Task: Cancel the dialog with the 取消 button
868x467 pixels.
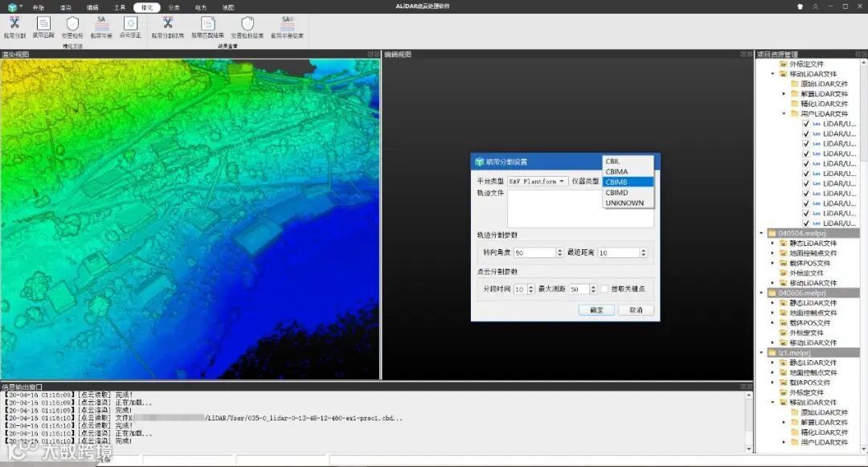Action: point(636,309)
